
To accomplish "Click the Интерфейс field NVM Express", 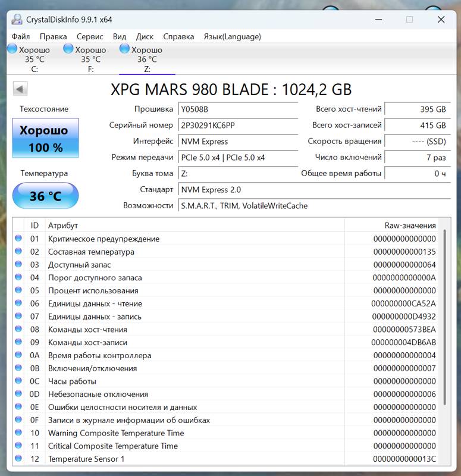I will click(x=238, y=142).
